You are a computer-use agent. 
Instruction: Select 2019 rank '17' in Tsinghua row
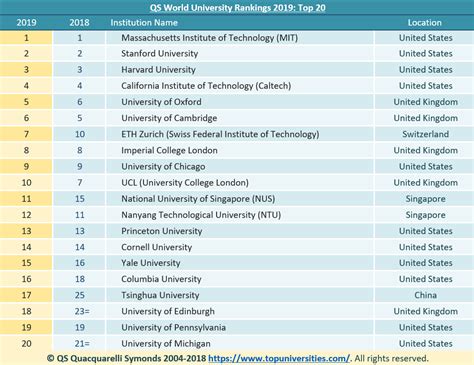click(x=26, y=295)
